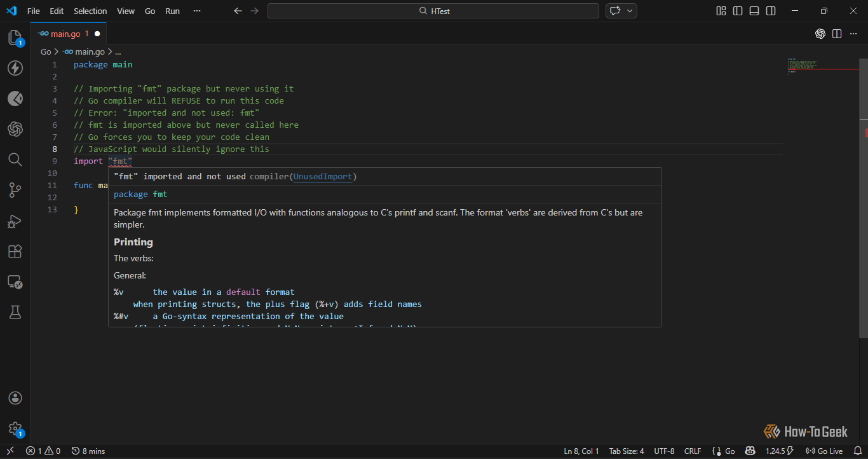This screenshot has width=868, height=459.
Task: Expand the hidden menus ellipsis
Action: point(197,11)
